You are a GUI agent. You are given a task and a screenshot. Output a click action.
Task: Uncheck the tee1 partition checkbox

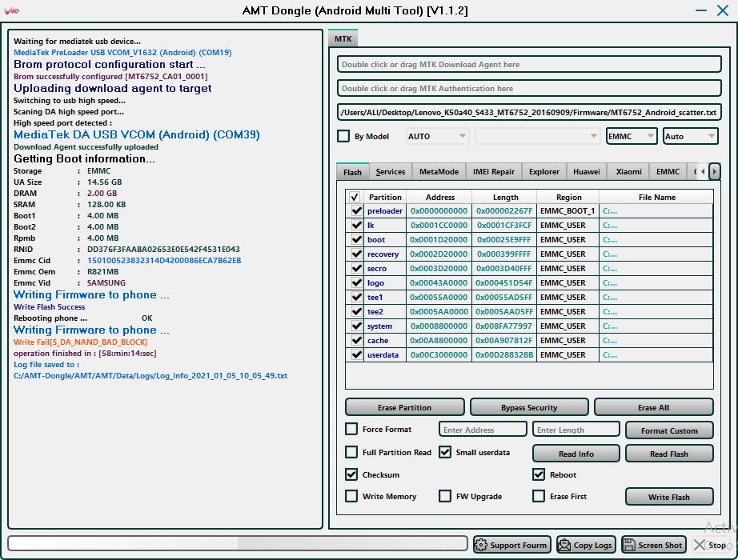click(x=356, y=298)
